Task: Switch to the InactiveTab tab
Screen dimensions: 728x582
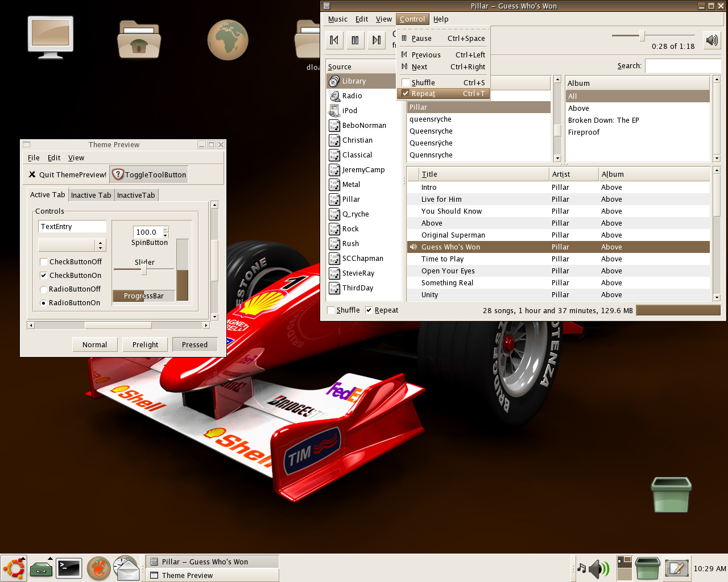Action: [136, 196]
